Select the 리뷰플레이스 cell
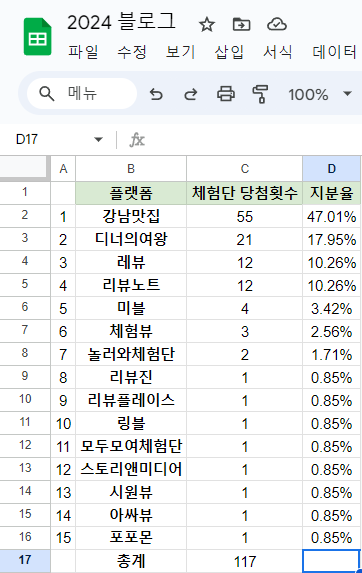 (131, 400)
